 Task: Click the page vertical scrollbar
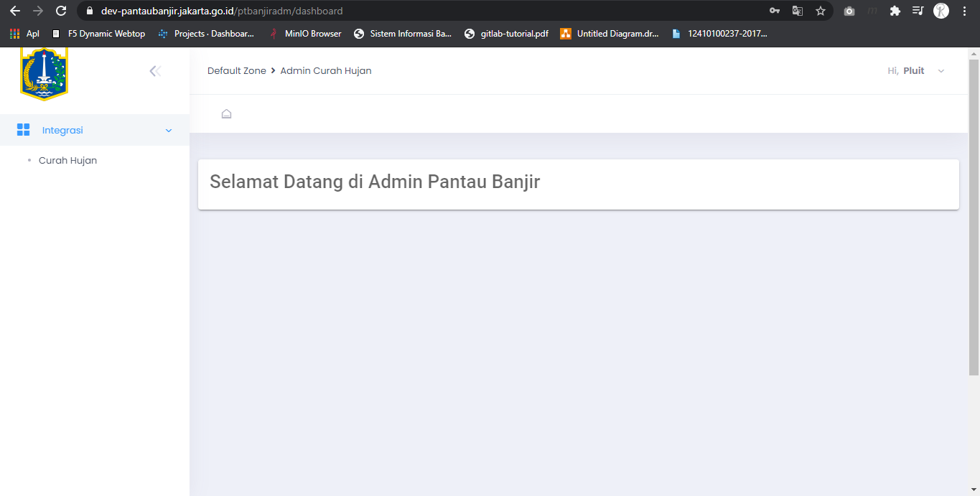point(974,215)
